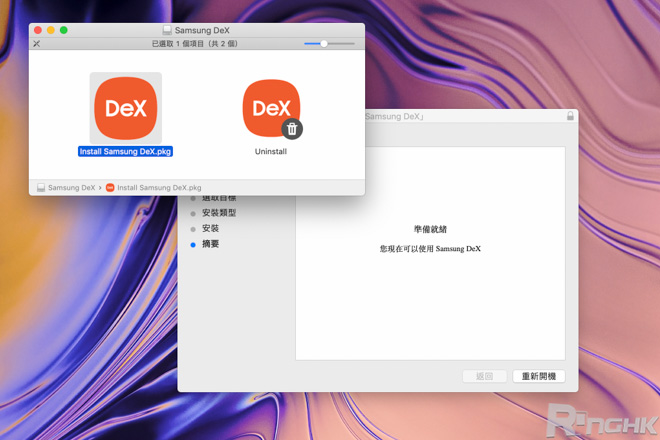Viewport: 660px width, 440px height.
Task: Click the small DeX icon in path bar
Action: pyautogui.click(x=110, y=188)
